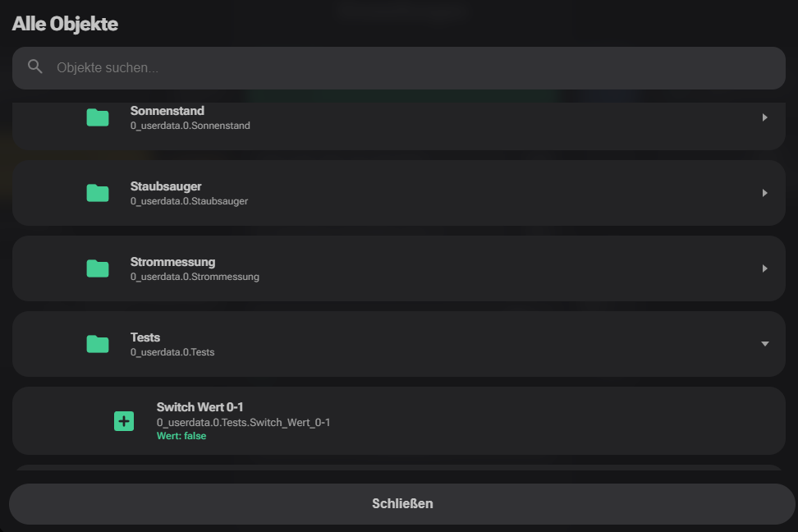Image resolution: width=798 pixels, height=532 pixels.
Task: Click the search magnifier icon
Action: click(34, 66)
